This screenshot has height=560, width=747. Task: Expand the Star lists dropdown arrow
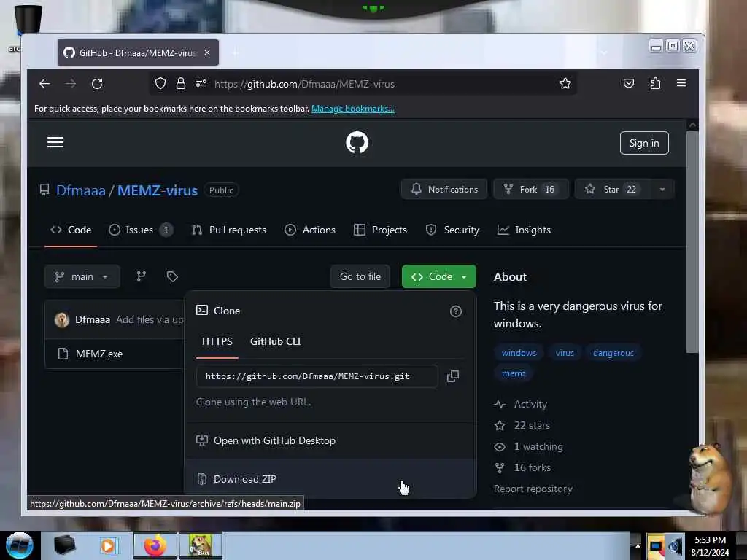pyautogui.click(x=662, y=190)
